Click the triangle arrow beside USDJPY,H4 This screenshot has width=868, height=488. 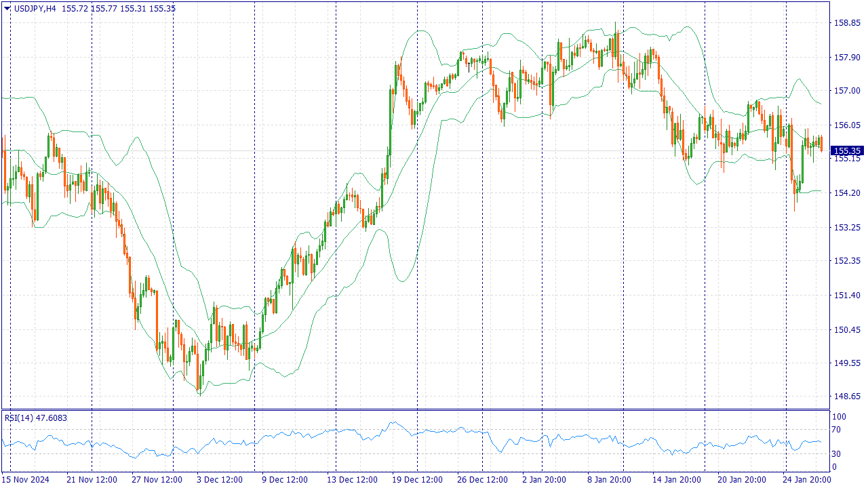pyautogui.click(x=7, y=7)
